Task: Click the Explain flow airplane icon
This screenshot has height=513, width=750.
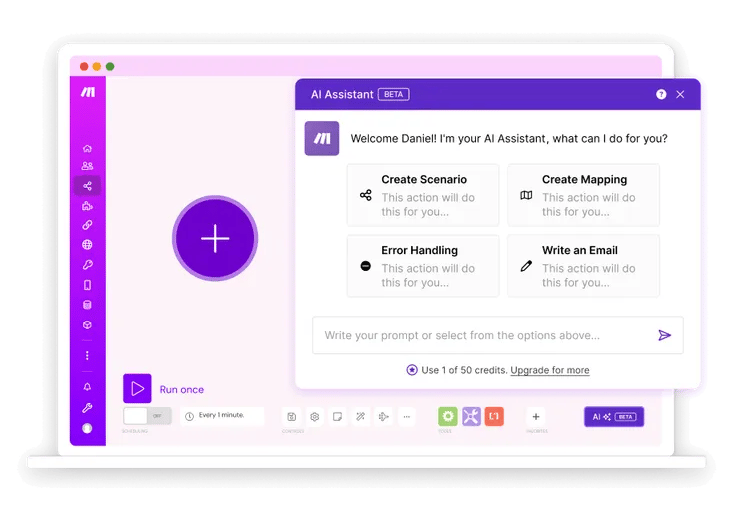Action: [384, 416]
